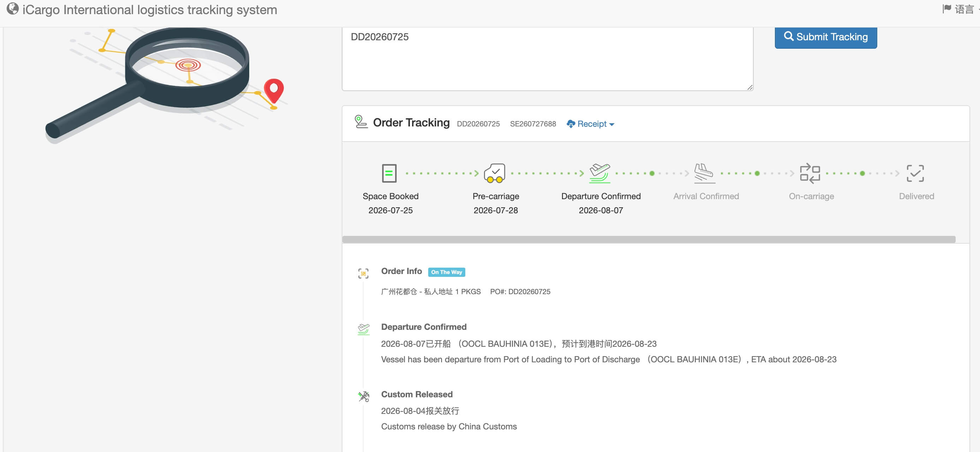Click the vessel departure English description line
The width and height of the screenshot is (980, 452).
[x=608, y=359]
